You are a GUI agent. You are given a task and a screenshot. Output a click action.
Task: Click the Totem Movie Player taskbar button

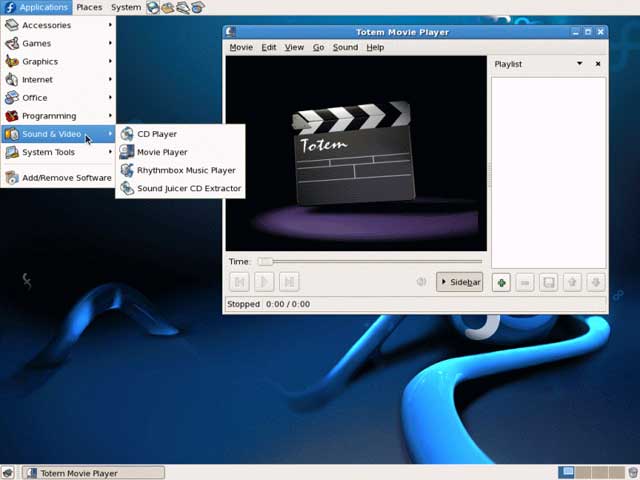(x=93, y=473)
